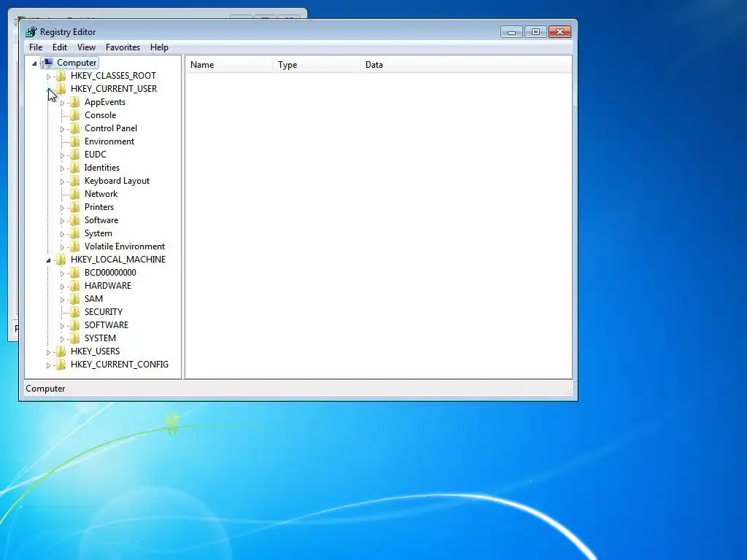
Task: Click the uppercase SOFTWARE folder icon
Action: [75, 324]
